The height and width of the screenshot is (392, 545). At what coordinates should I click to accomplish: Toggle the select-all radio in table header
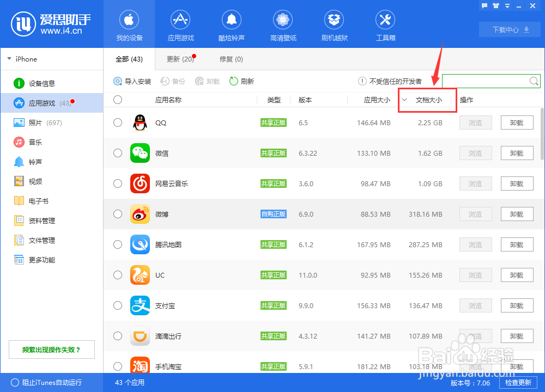(x=118, y=100)
